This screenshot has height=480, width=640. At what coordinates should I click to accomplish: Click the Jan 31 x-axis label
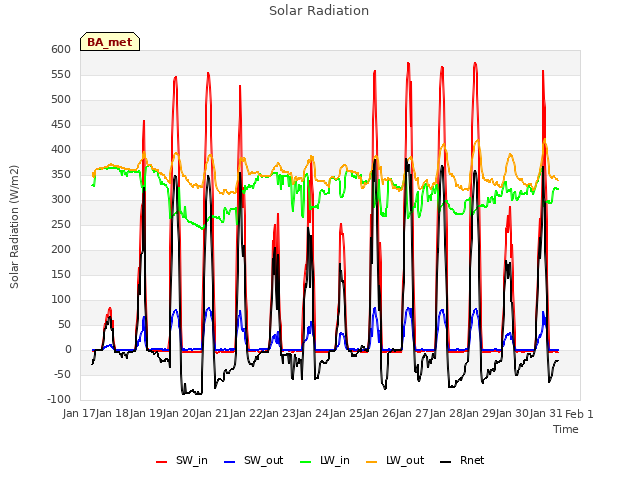(546, 414)
